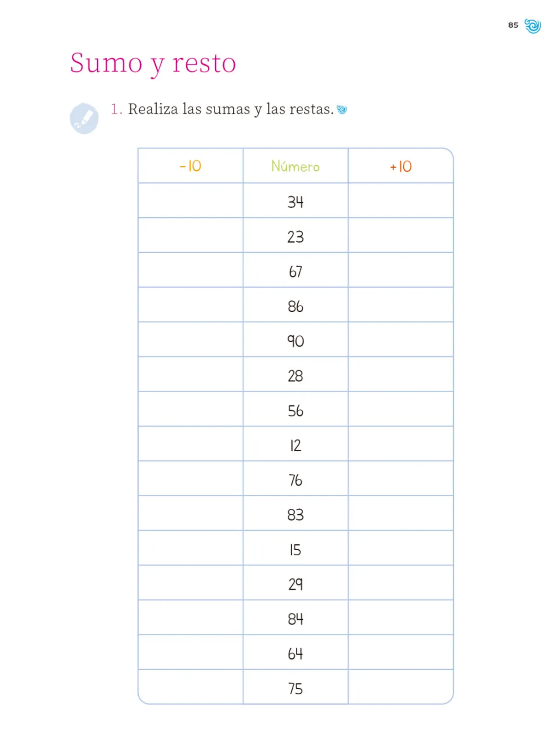Select the 'Sumo y resto' title
This screenshot has height=738, width=560.
153,63
